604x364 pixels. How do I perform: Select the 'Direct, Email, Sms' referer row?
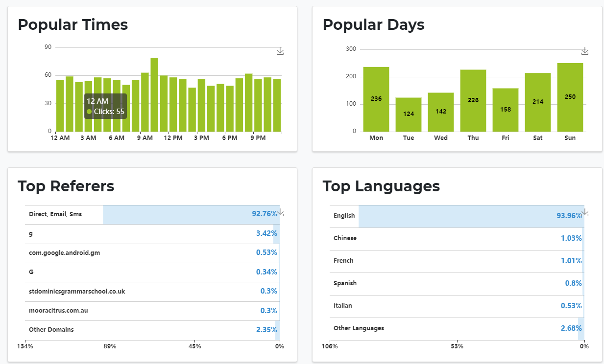point(152,214)
